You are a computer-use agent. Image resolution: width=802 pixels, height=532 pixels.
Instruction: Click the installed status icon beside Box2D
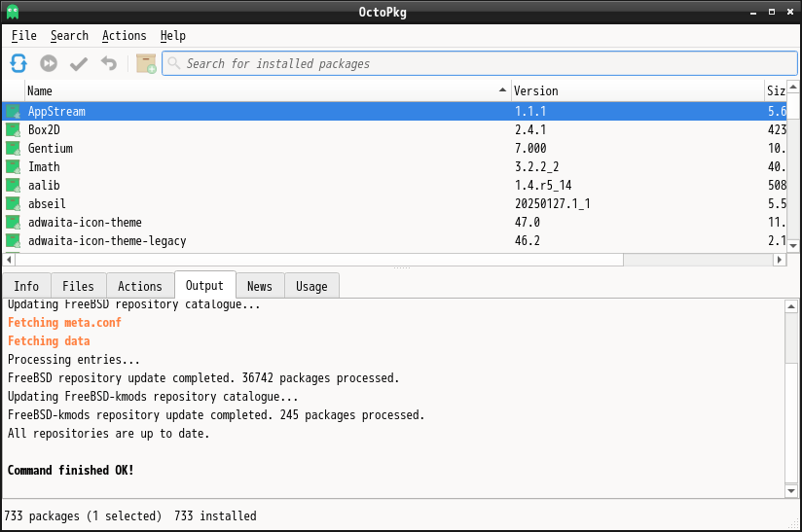[14, 129]
